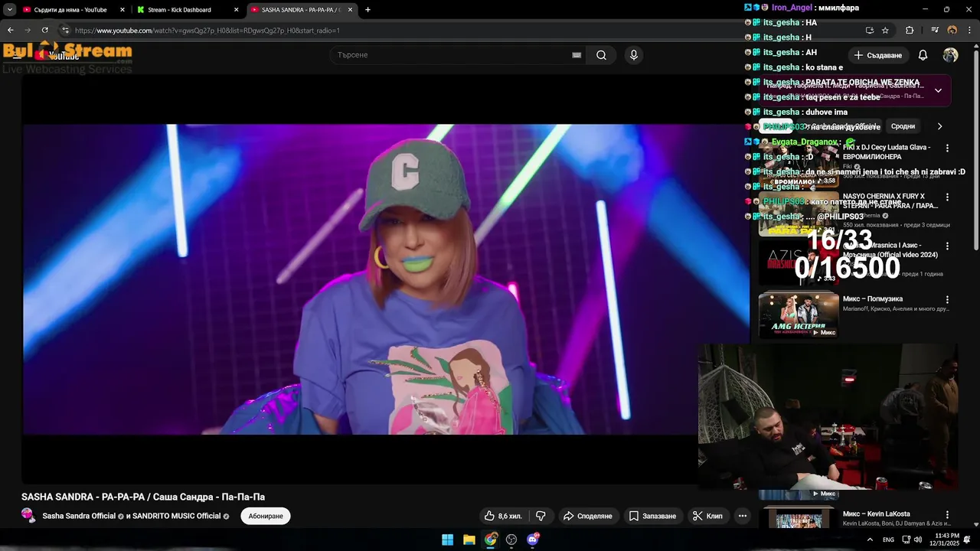Image resolution: width=980 pixels, height=551 pixels.
Task: Open options menu for NASYO CHERNIA X FURY video
Action: point(947,197)
